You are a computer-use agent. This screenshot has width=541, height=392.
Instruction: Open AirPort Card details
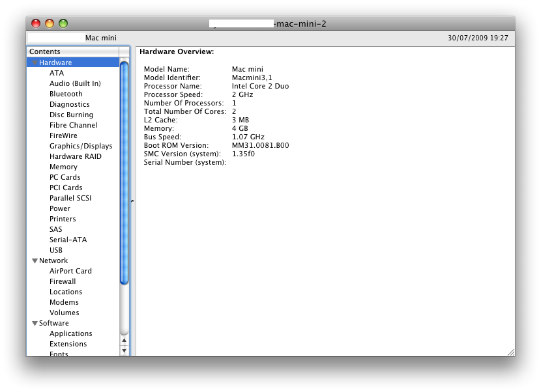point(70,271)
